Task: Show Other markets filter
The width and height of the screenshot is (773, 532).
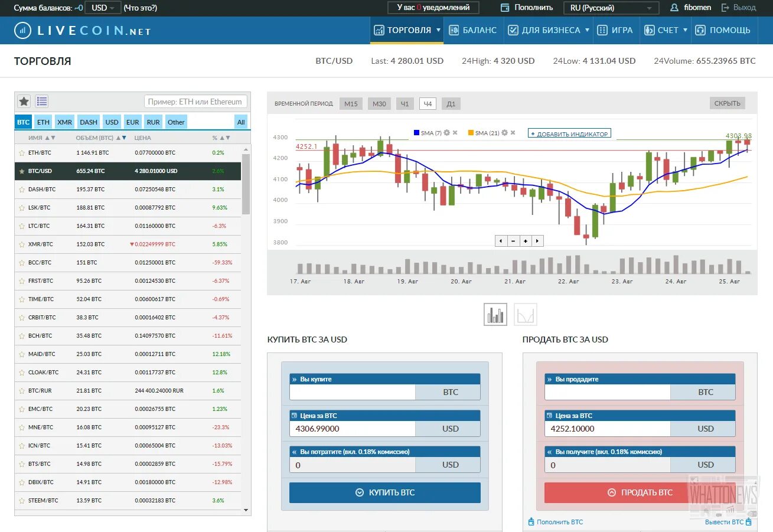Action: (x=176, y=122)
